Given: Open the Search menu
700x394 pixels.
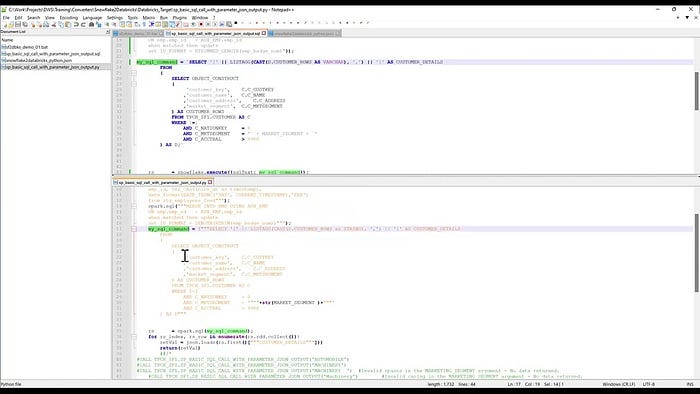Looking at the screenshot, I should click(x=33, y=17).
